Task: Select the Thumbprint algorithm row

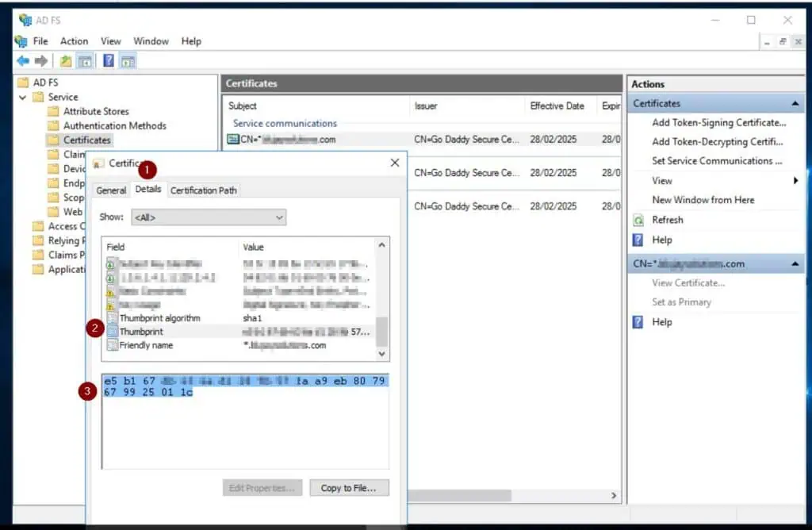Action: 239,318
